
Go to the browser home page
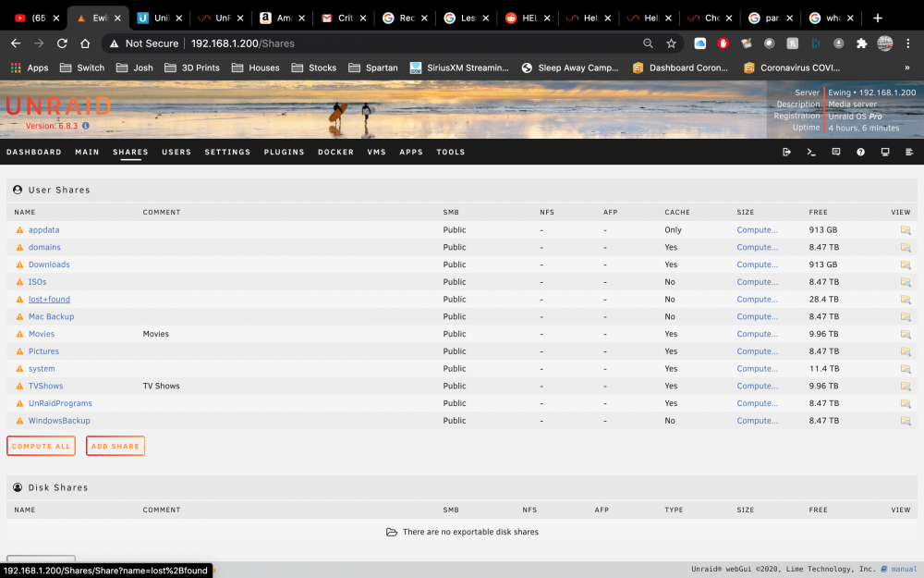pyautogui.click(x=85, y=43)
